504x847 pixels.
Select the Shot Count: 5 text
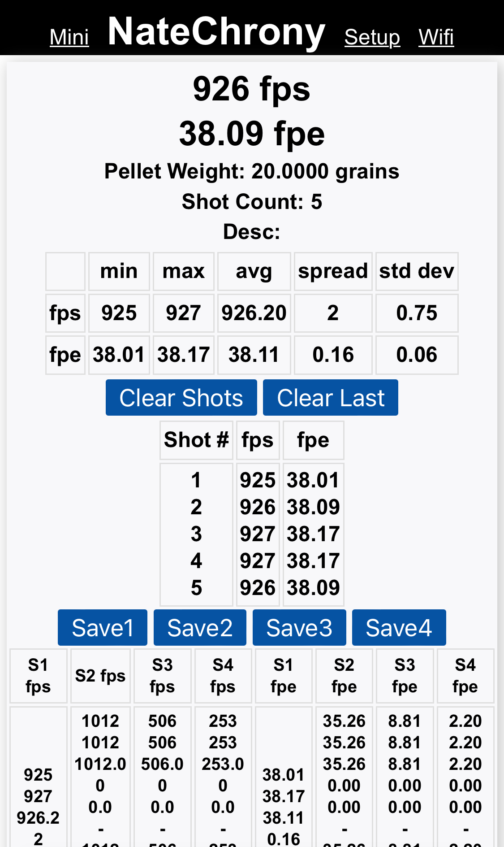[252, 202]
